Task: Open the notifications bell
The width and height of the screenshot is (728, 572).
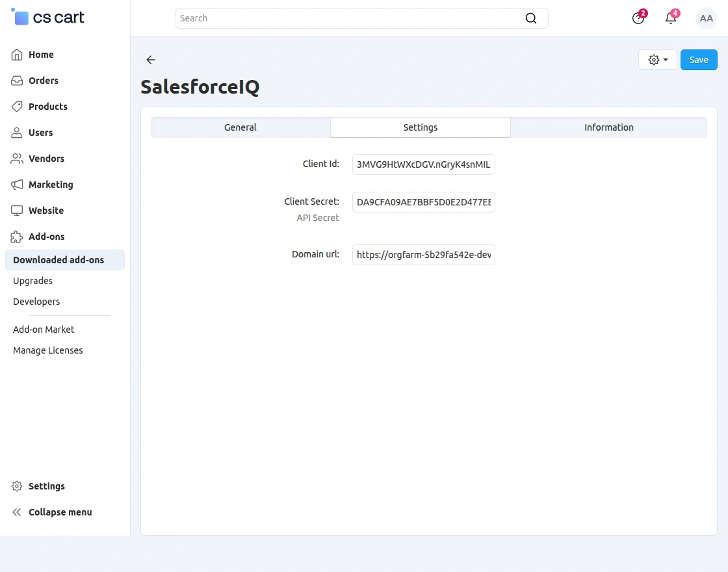Action: pos(671,18)
